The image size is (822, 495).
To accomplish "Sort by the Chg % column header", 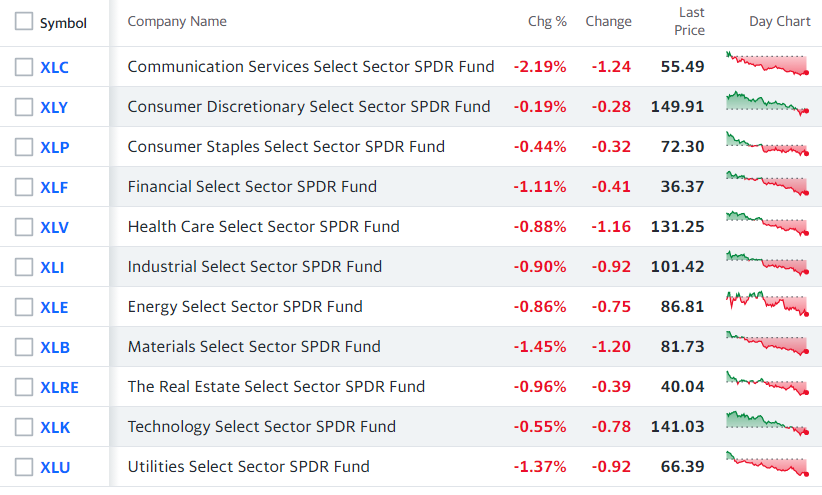I will pyautogui.click(x=547, y=21).
